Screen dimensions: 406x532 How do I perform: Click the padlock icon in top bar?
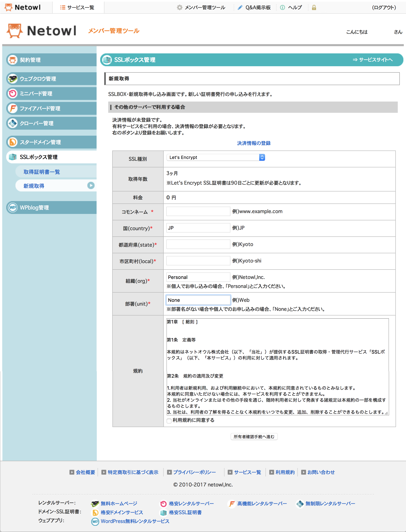[314, 7]
